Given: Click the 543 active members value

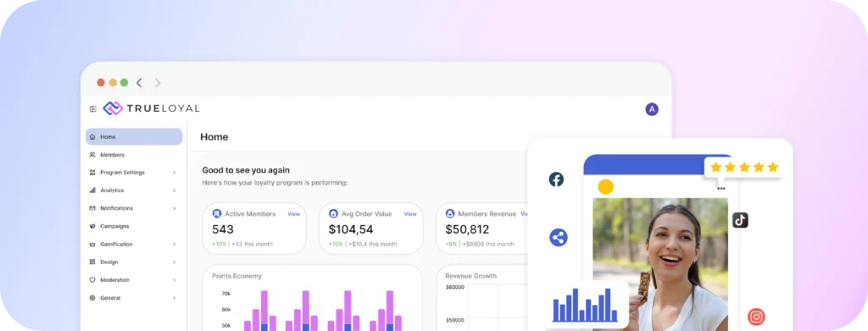Looking at the screenshot, I should (223, 229).
